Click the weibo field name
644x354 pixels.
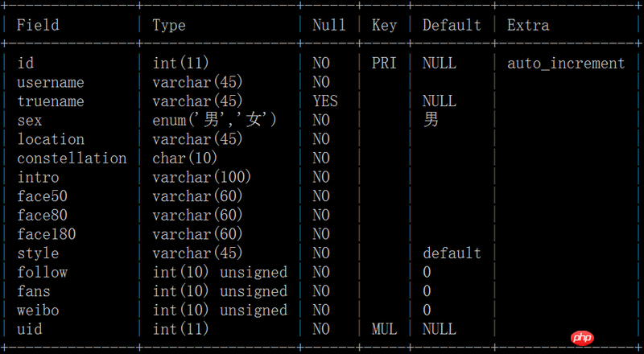[38, 310]
